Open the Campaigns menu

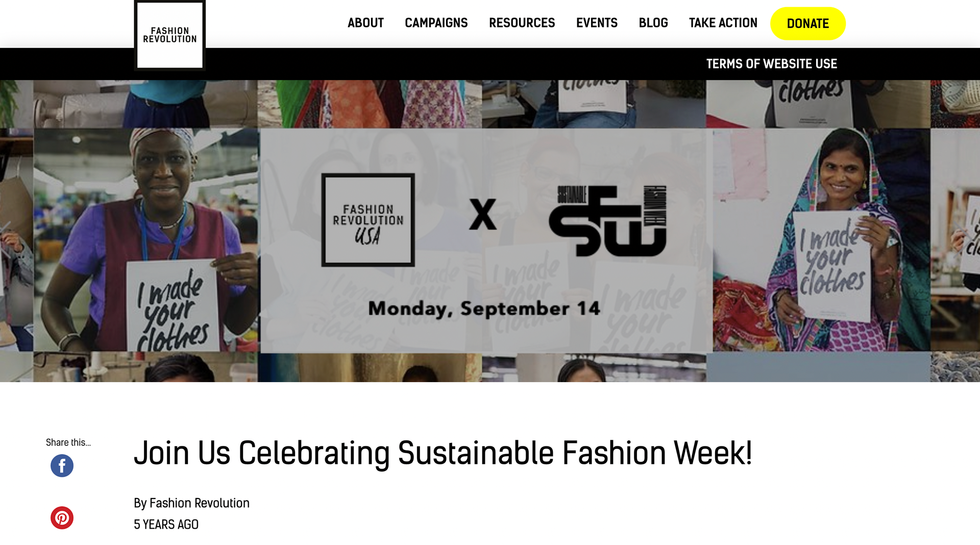436,23
